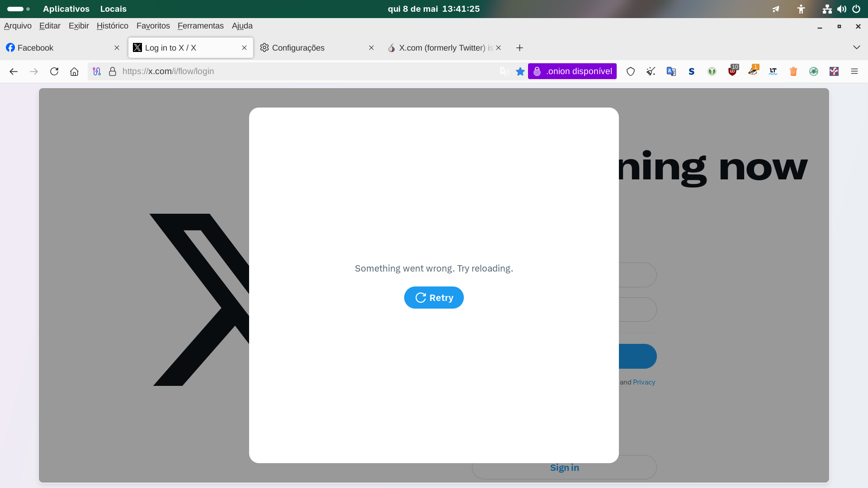Open the Google Translate extension icon
868x488 pixels.
(x=671, y=71)
